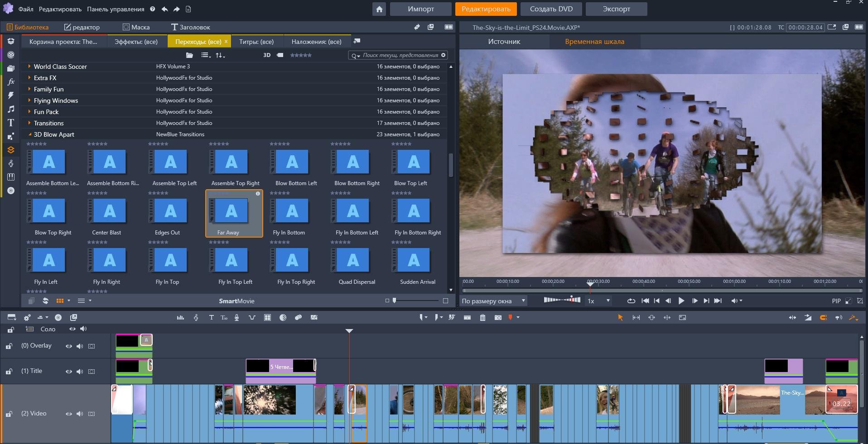Toggle lock on the Video track
Screen dimensions: 868x444
click(9, 414)
